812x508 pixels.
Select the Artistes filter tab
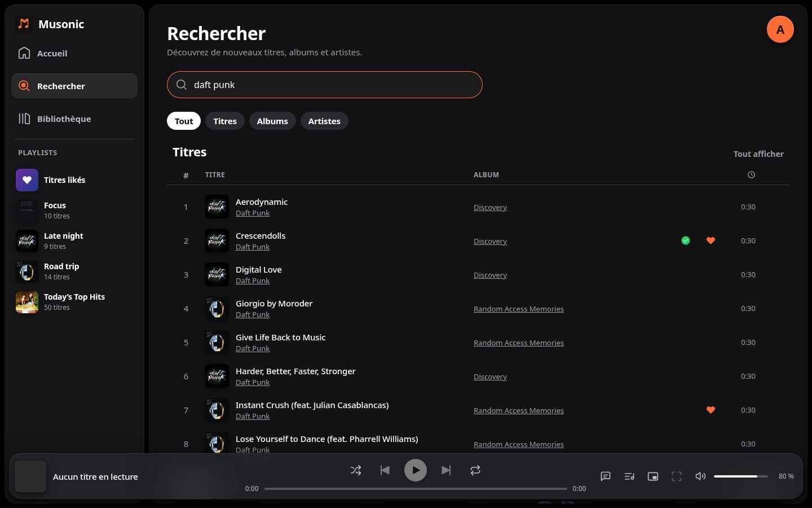tap(324, 121)
